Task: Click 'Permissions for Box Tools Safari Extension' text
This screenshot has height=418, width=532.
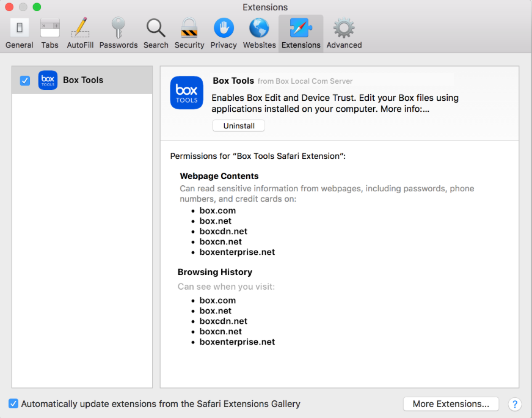Action: click(258, 156)
